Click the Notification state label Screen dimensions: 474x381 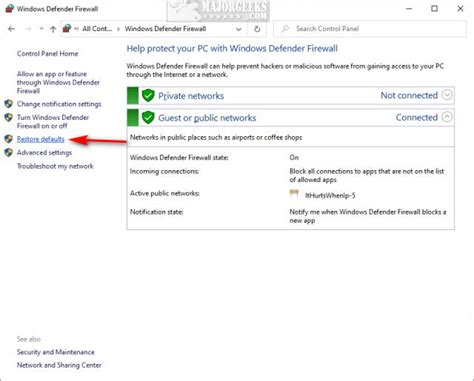pyautogui.click(x=156, y=212)
